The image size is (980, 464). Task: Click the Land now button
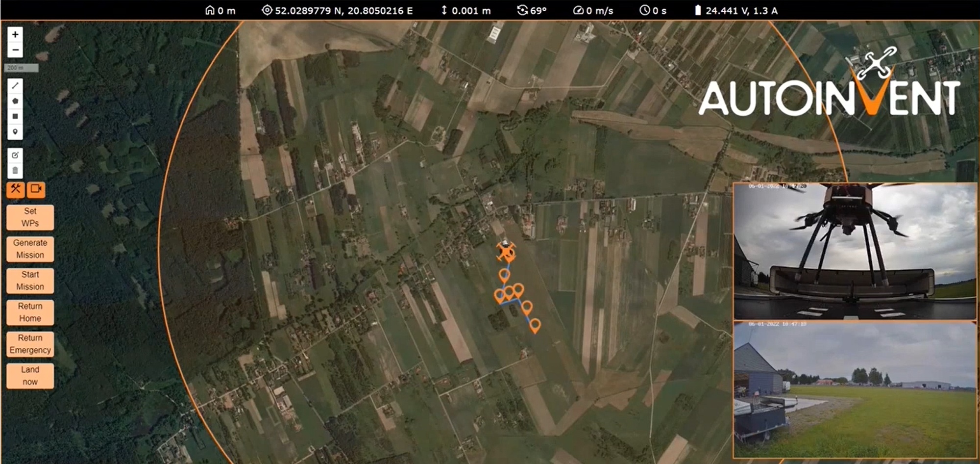(30, 376)
